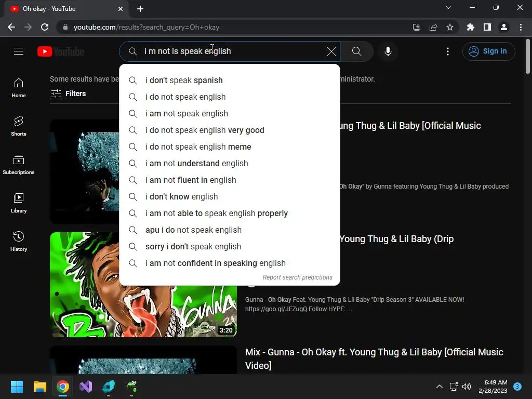This screenshot has height=399, width=532.
Task: Open the volume speaker tray icon
Action: pos(467,387)
